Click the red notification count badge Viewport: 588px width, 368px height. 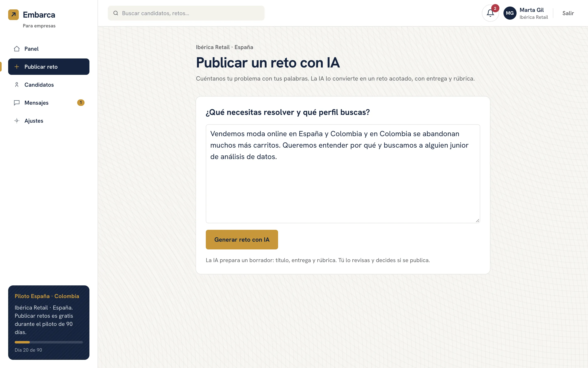coord(495,8)
